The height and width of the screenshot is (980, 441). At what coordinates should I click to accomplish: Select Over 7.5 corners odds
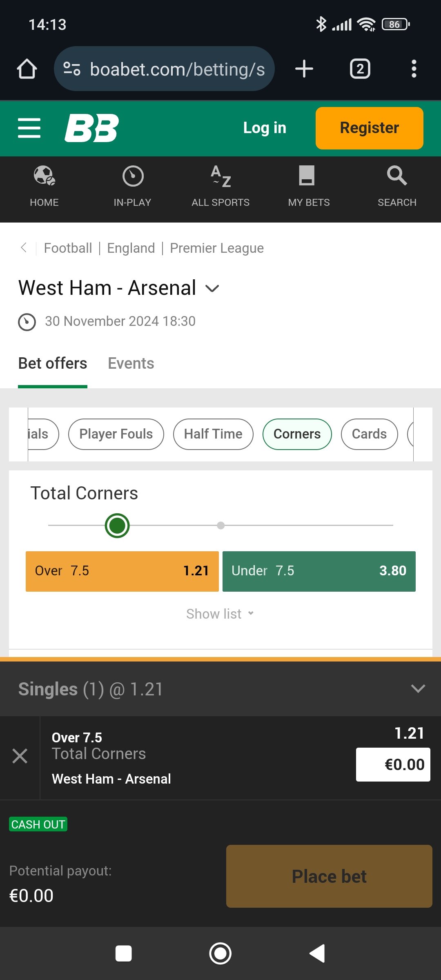tap(122, 571)
